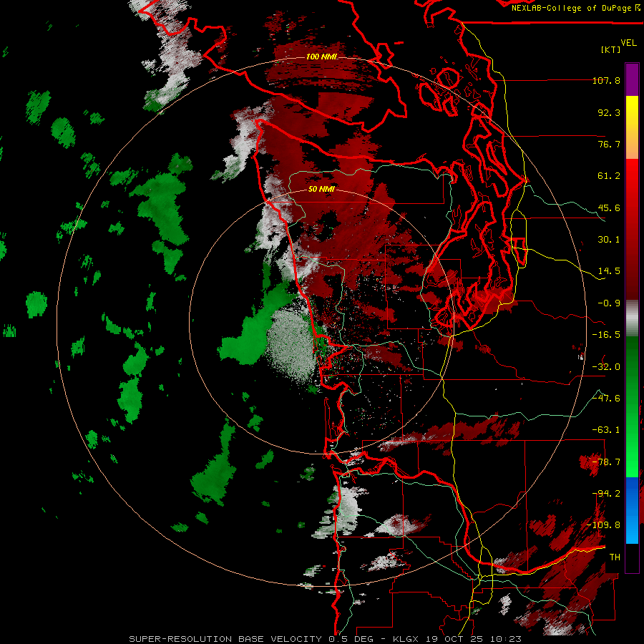Click the -78.7 legend value
644x644 pixels.
click(606, 462)
